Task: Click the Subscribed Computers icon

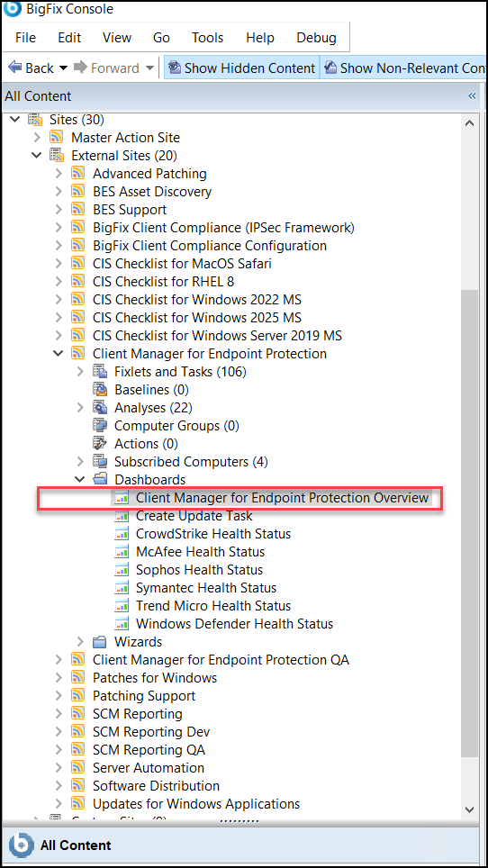Action: (100, 461)
